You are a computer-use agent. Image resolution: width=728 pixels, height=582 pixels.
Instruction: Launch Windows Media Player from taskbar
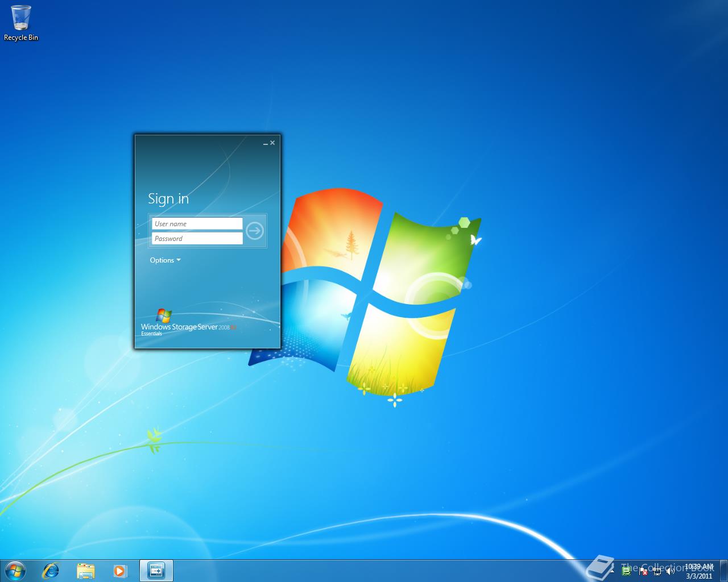(x=120, y=571)
